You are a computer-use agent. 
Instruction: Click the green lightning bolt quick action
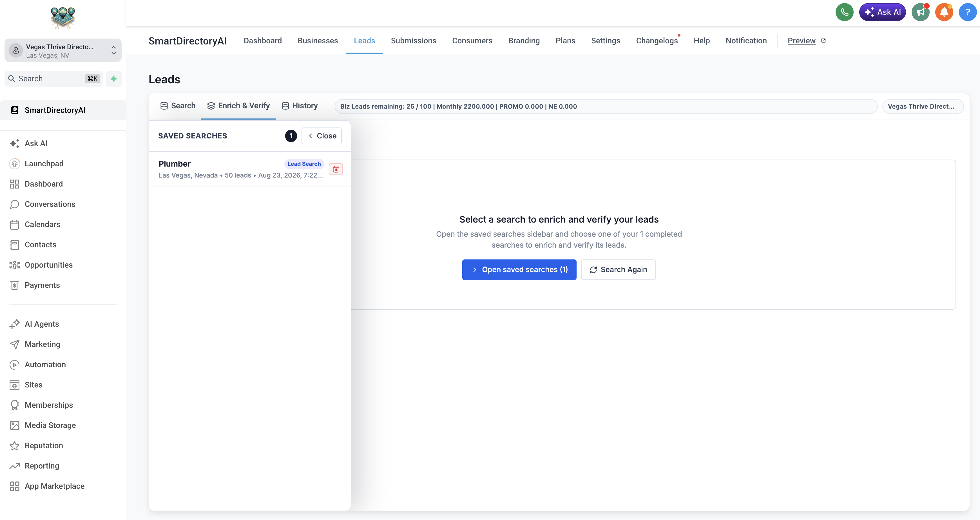[x=113, y=79]
